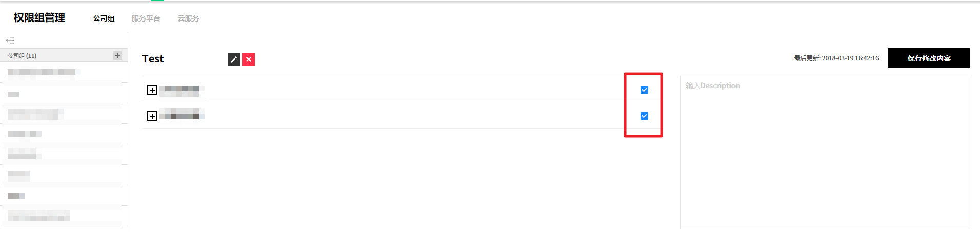Image resolution: width=980 pixels, height=232 pixels.
Task: Delete the Test group with red X icon
Action: click(x=249, y=59)
